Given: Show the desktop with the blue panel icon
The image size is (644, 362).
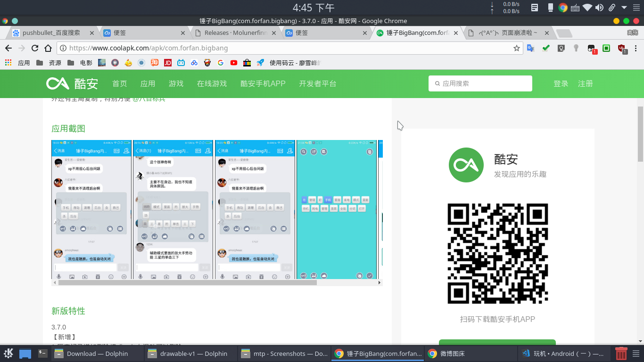Looking at the screenshot, I should [x=25, y=354].
